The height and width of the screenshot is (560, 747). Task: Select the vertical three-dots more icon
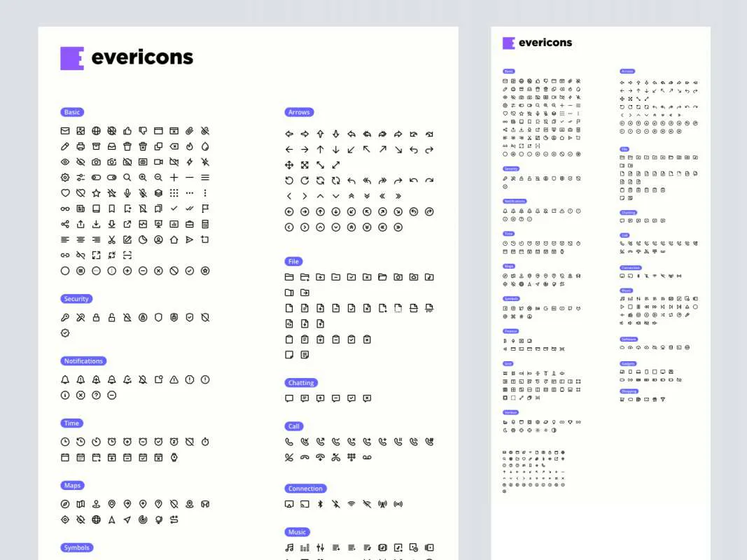[205, 193]
